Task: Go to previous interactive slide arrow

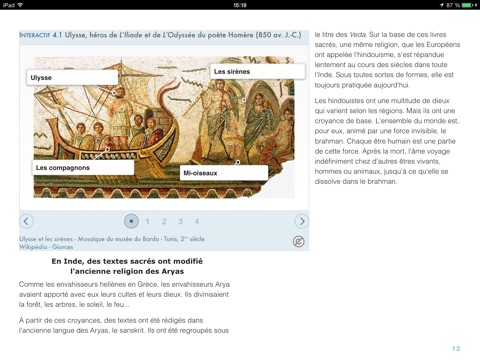Action: point(26,221)
